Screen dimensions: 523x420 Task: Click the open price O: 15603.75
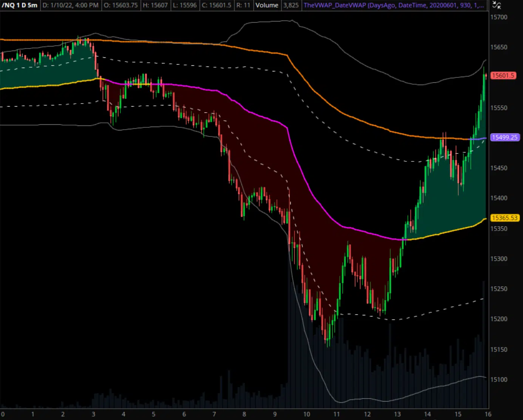tap(121, 5)
